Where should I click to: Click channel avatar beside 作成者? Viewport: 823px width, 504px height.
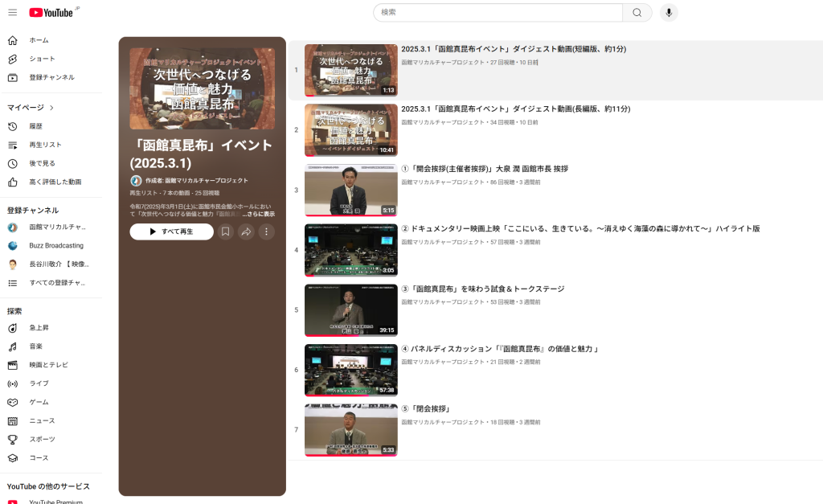click(136, 181)
